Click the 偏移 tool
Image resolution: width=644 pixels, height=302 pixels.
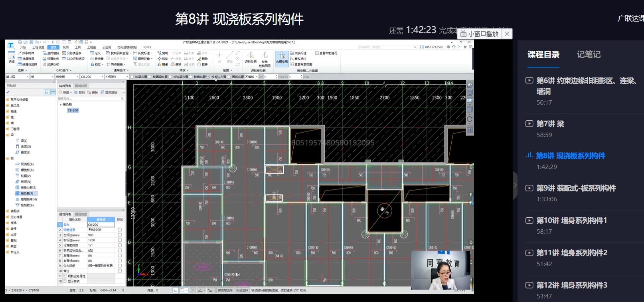point(176,64)
